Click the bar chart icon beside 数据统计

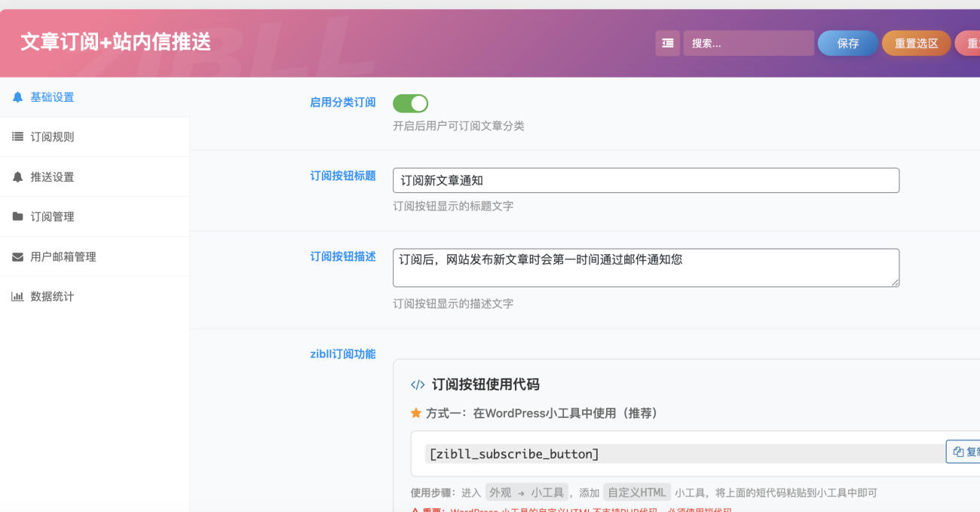(x=18, y=297)
